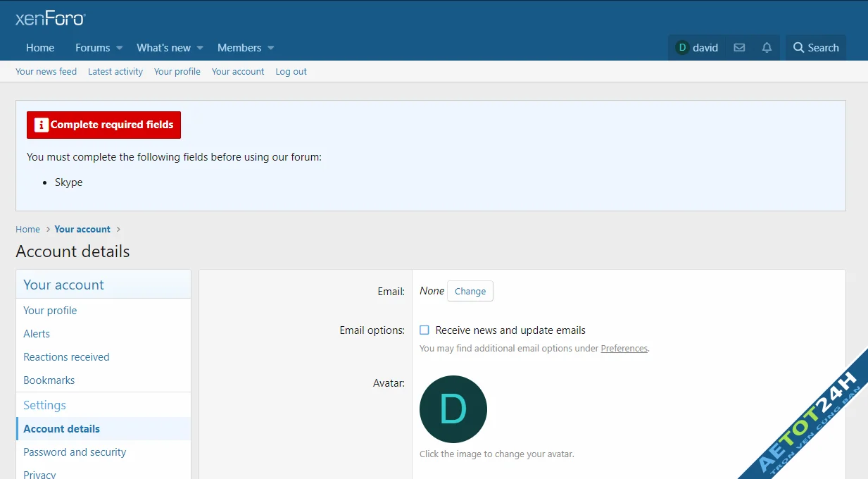
Task: Click david's avatar badge in the header
Action: tap(681, 47)
